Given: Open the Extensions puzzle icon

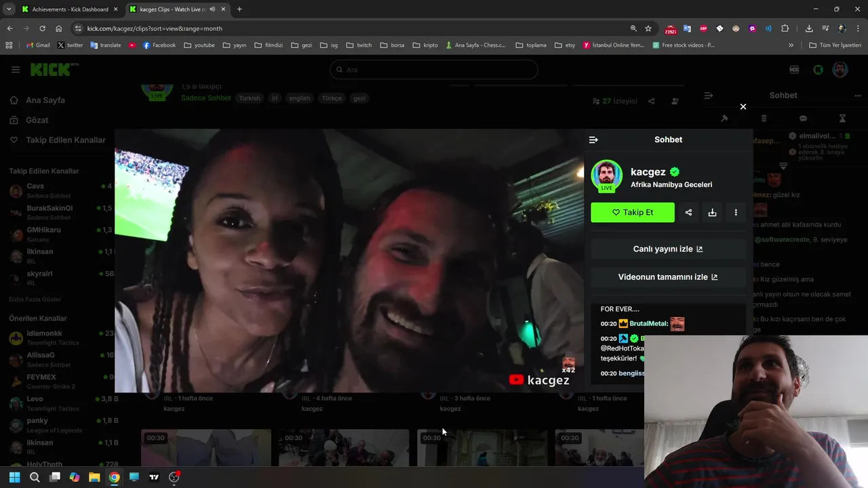Looking at the screenshot, I should [x=785, y=28].
